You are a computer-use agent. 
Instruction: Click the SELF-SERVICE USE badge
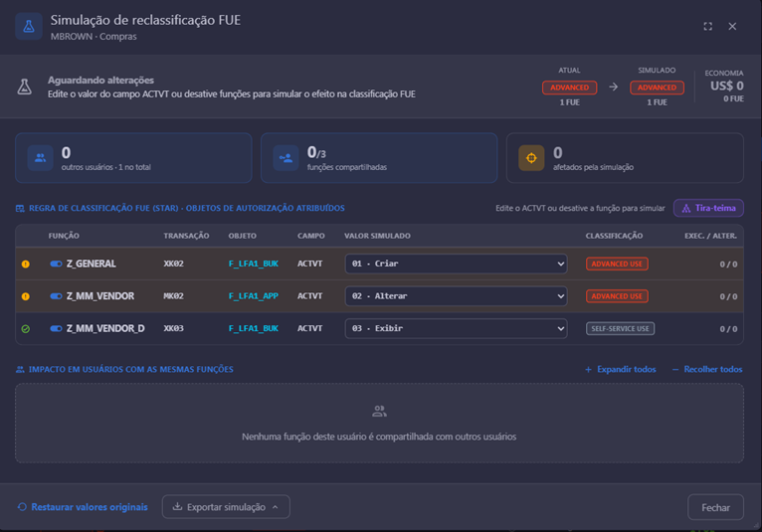tap(620, 329)
